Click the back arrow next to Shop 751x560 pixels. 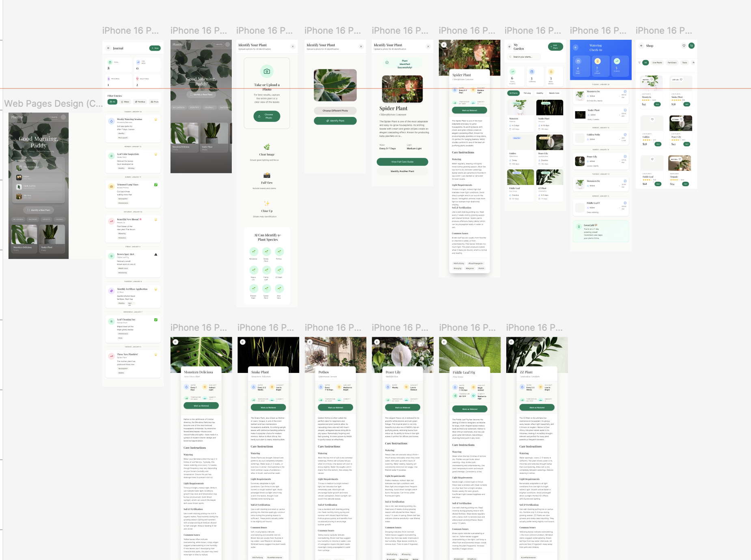pos(641,45)
